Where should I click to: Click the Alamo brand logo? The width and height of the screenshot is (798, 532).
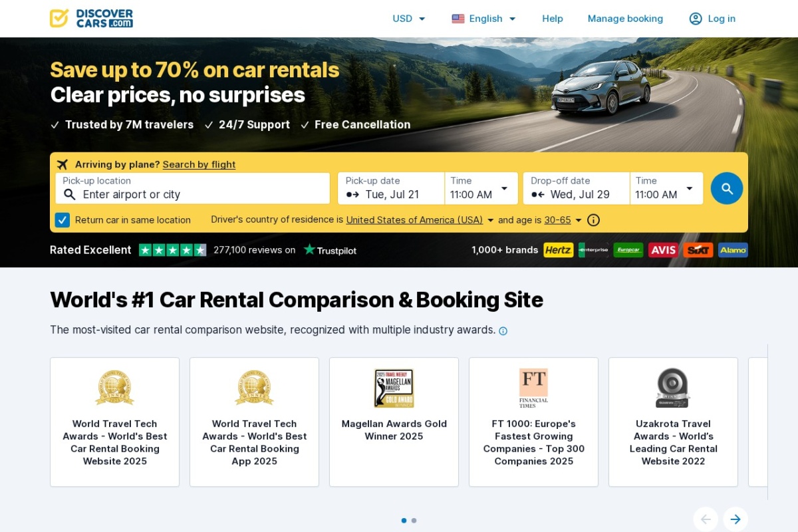[x=733, y=250]
